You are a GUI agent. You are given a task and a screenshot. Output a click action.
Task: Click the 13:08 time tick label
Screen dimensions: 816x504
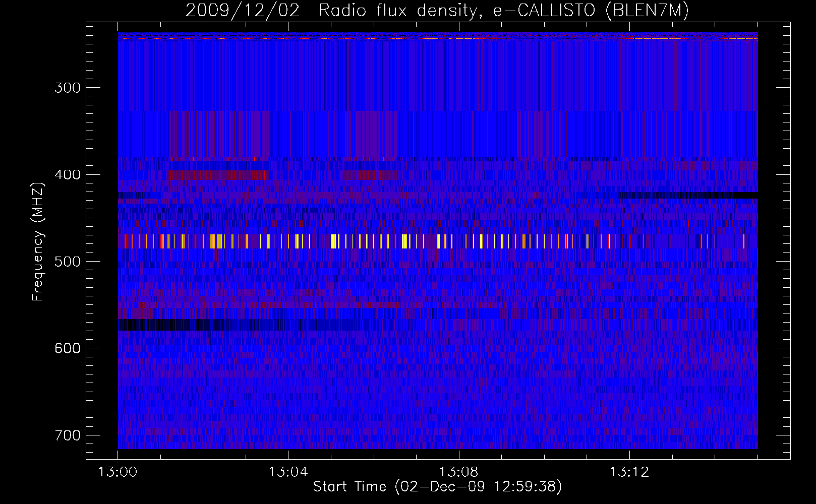click(x=459, y=472)
